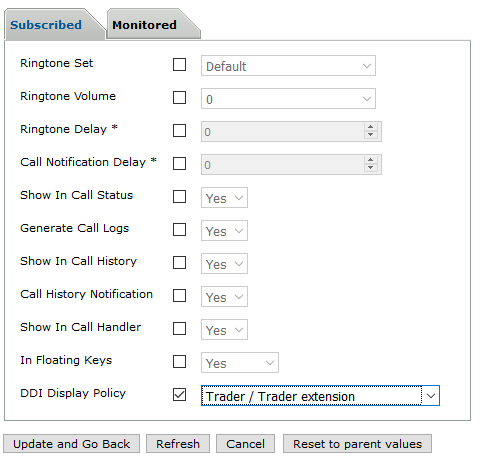Tick the Ringtone Volume checkbox
The image size is (492, 461).
[179, 98]
